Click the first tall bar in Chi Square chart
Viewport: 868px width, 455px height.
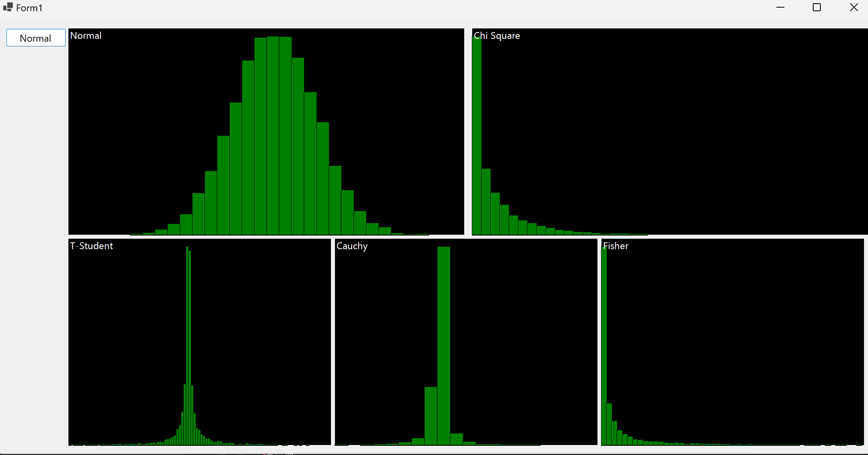click(x=477, y=136)
